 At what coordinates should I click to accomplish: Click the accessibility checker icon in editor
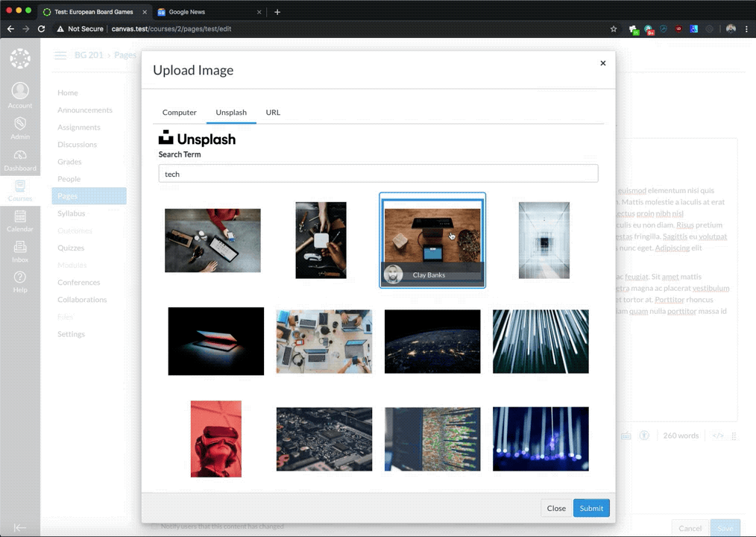coord(644,436)
